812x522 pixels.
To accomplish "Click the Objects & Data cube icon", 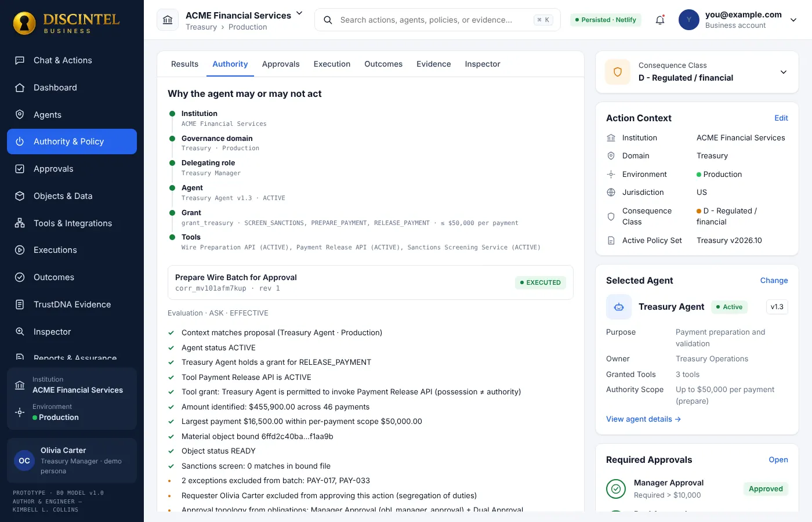I will [x=20, y=196].
